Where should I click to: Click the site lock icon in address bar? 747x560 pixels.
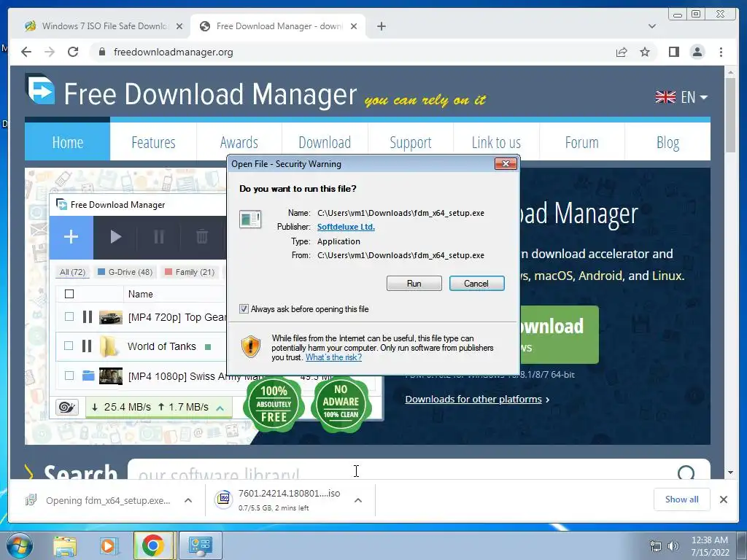101,52
